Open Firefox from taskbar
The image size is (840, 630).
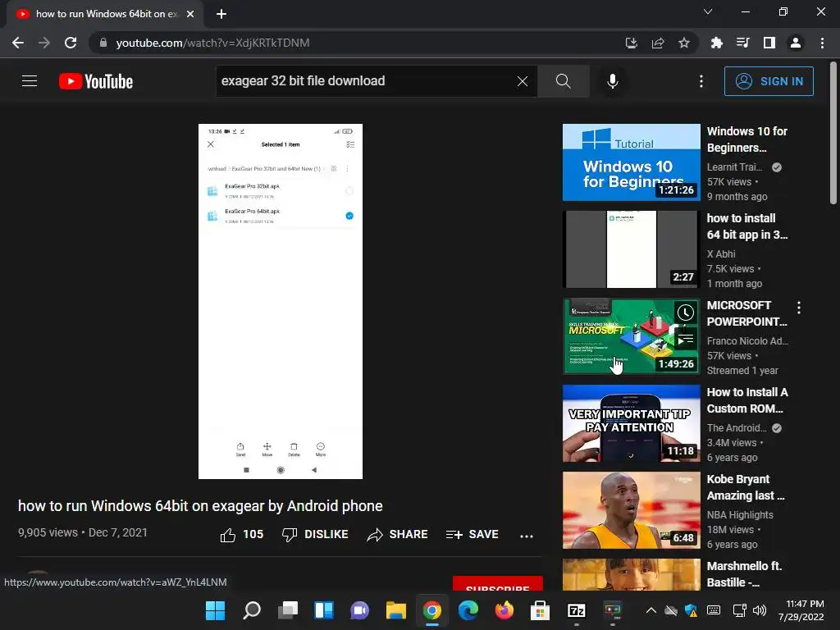coord(504,610)
